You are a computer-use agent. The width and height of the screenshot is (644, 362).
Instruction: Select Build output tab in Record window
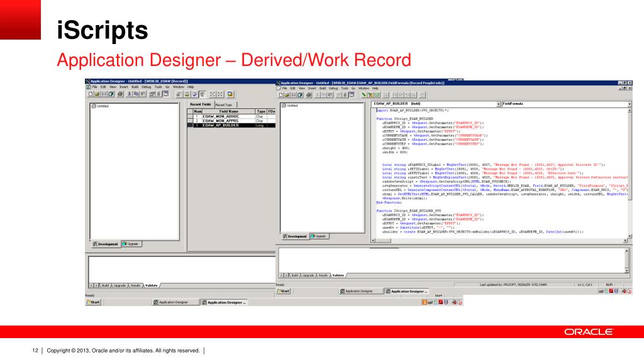105,285
